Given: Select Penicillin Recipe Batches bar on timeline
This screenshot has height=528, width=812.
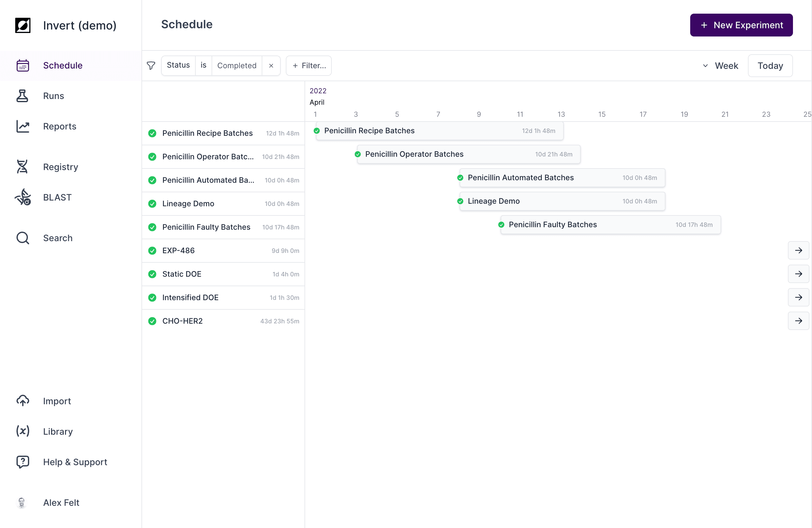Looking at the screenshot, I should click(439, 131).
